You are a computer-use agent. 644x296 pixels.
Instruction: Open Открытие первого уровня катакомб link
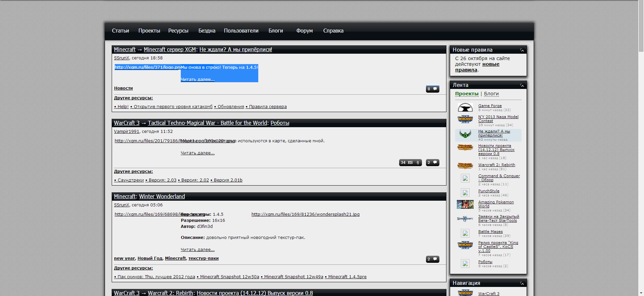[x=171, y=107]
